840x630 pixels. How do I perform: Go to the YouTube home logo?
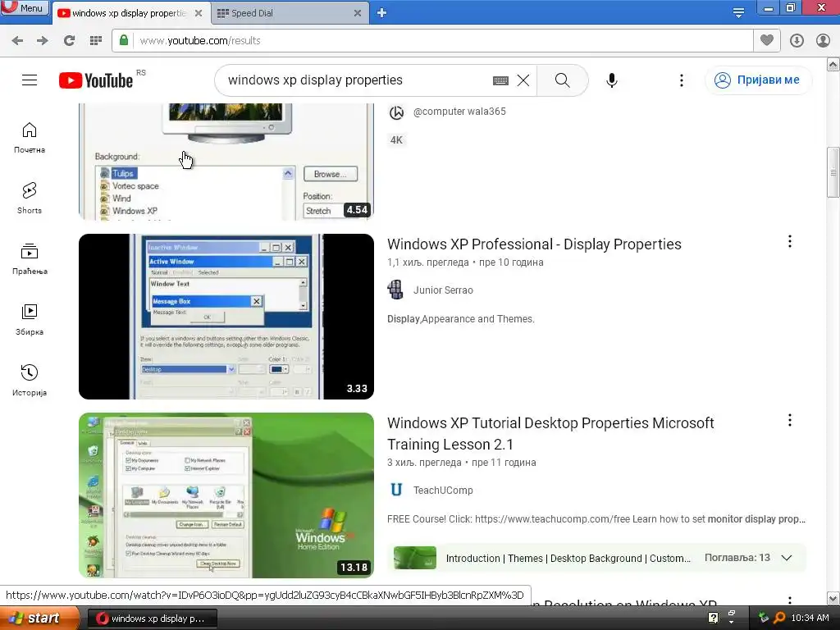(x=96, y=80)
